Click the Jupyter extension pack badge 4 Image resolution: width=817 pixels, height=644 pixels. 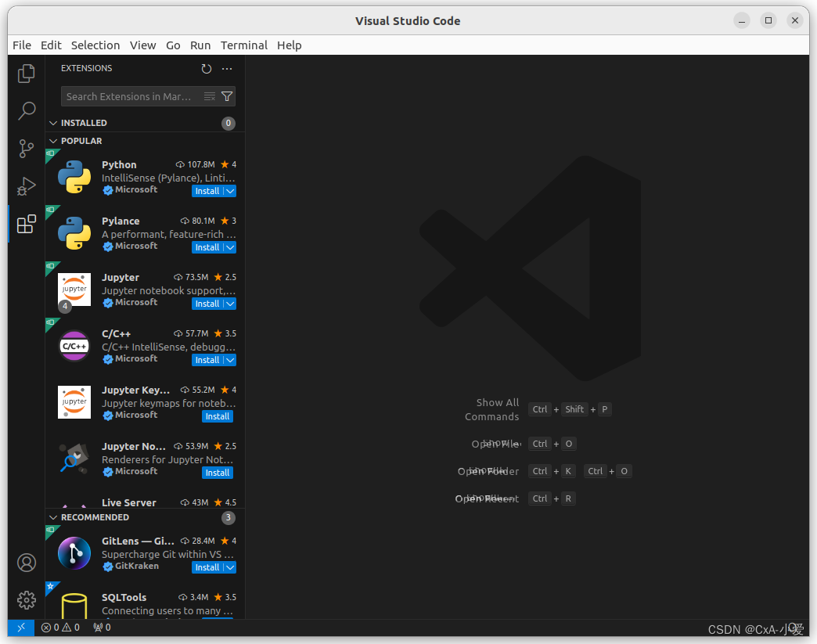65,307
